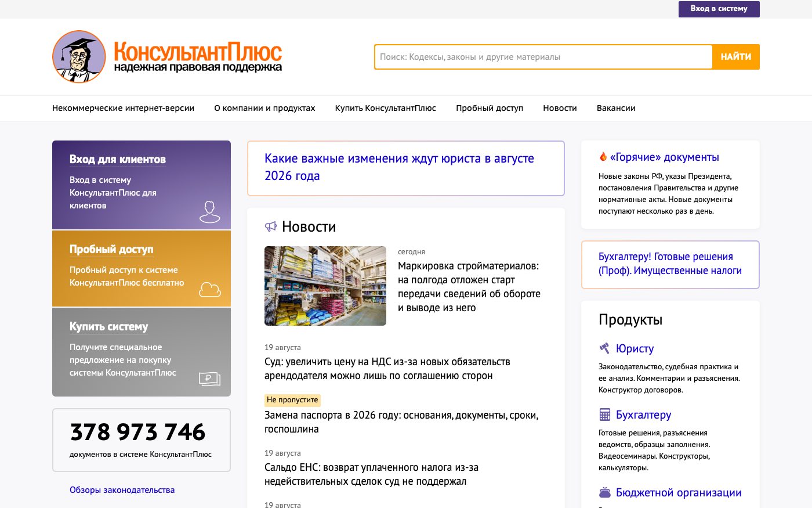This screenshot has width=812, height=508.
Task: Click the hot documents description paragraph
Action: click(668, 193)
